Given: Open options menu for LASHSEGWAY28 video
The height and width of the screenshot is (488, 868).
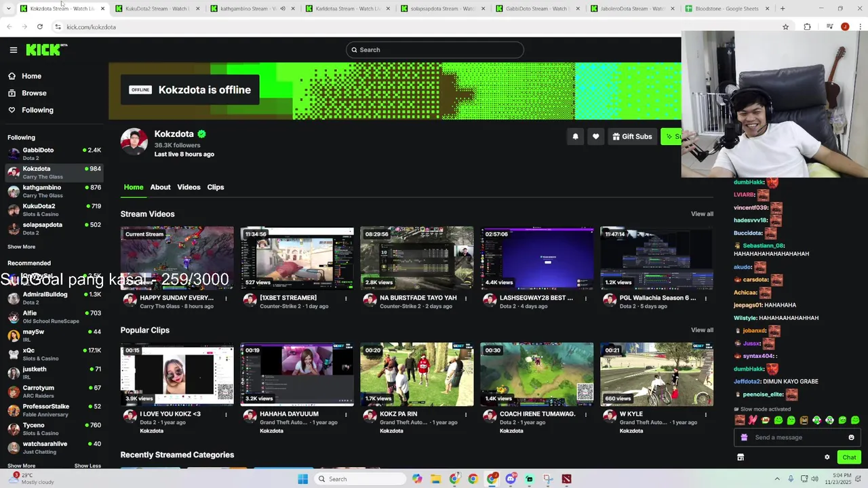Looking at the screenshot, I should point(586,298).
